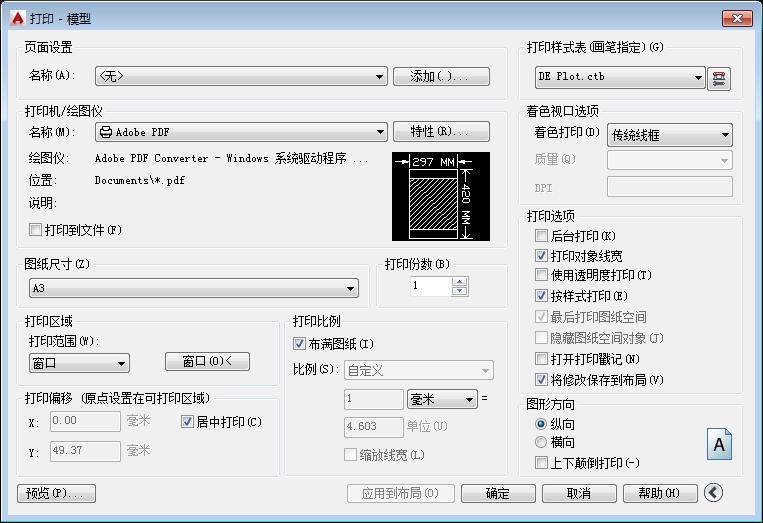Open the 着色打印 传统线框 dropdown
The width and height of the screenshot is (763, 523).
coord(670,135)
